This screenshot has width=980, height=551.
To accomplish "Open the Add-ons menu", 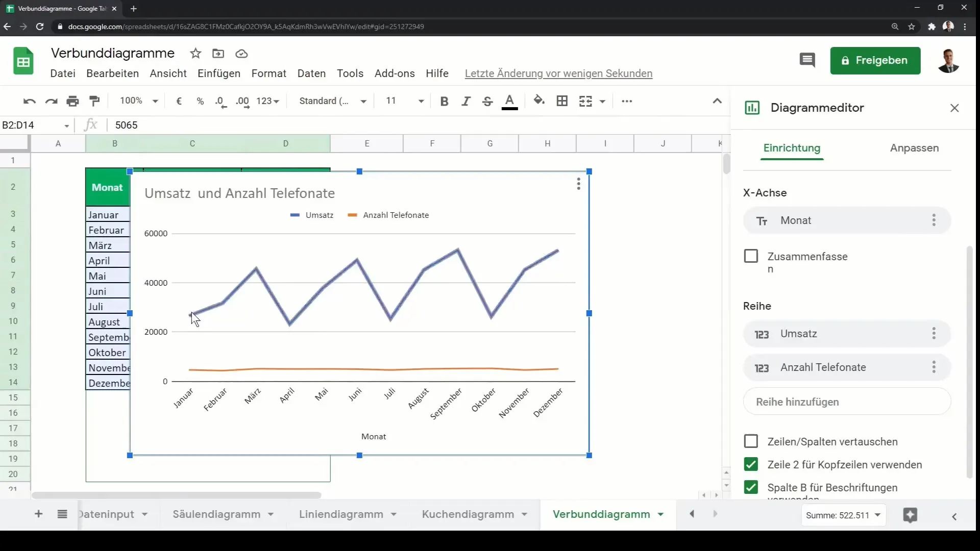I will click(x=395, y=73).
